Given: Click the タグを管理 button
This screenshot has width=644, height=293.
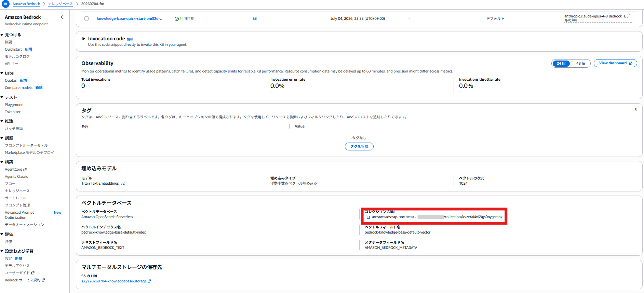Looking at the screenshot, I should 359,146.
